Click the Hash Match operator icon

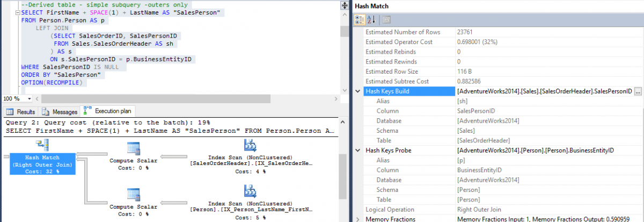click(42, 145)
